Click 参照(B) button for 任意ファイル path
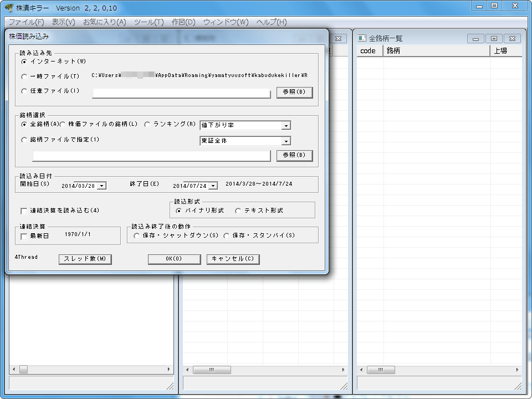 tap(294, 93)
